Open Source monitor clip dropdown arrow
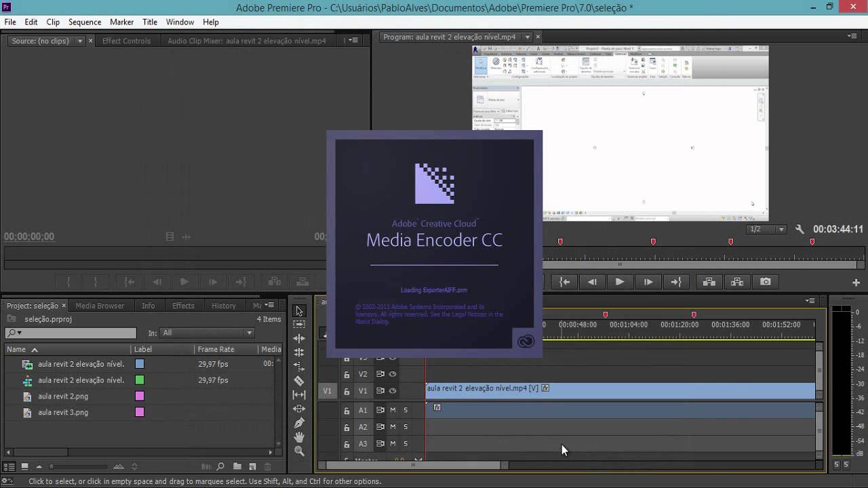The width and height of the screenshot is (868, 488). (79, 41)
